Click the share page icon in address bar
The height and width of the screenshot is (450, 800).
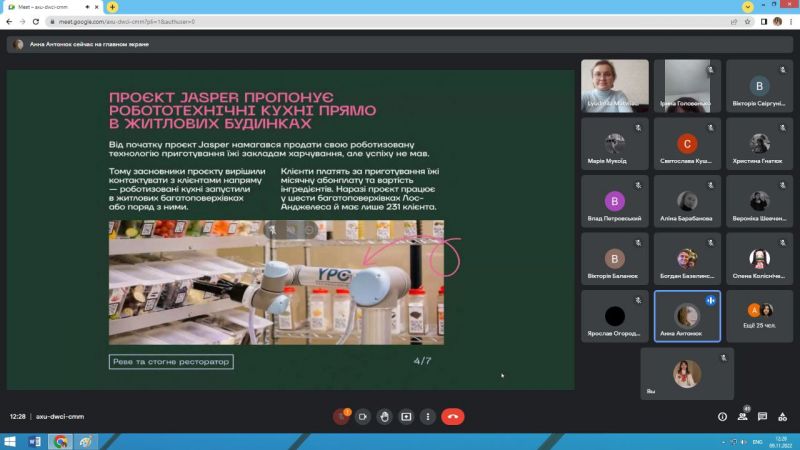click(x=734, y=22)
